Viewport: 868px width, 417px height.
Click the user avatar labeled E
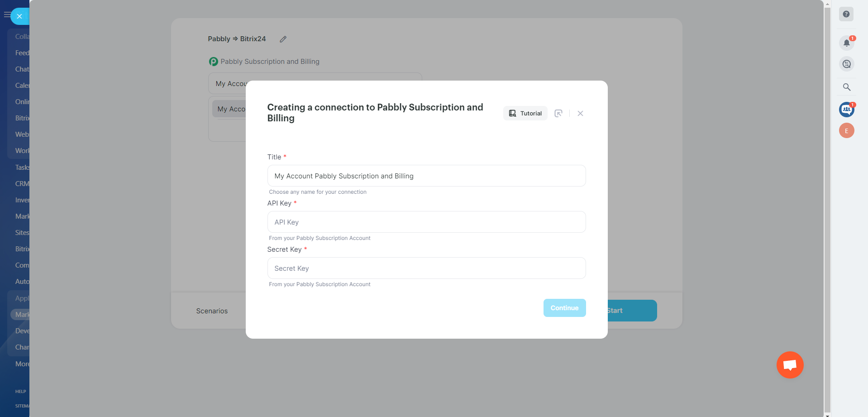click(x=846, y=131)
